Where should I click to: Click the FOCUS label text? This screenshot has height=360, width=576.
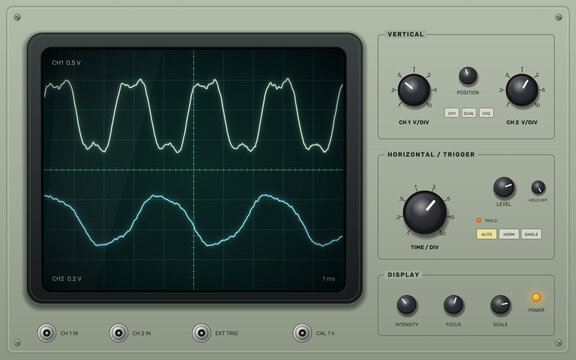[x=453, y=324]
